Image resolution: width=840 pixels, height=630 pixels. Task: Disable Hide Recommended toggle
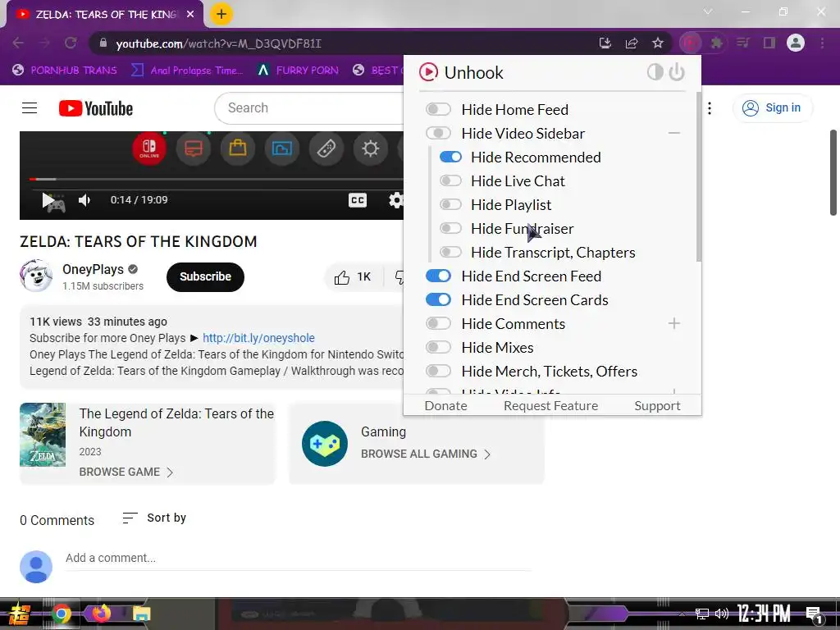(450, 157)
